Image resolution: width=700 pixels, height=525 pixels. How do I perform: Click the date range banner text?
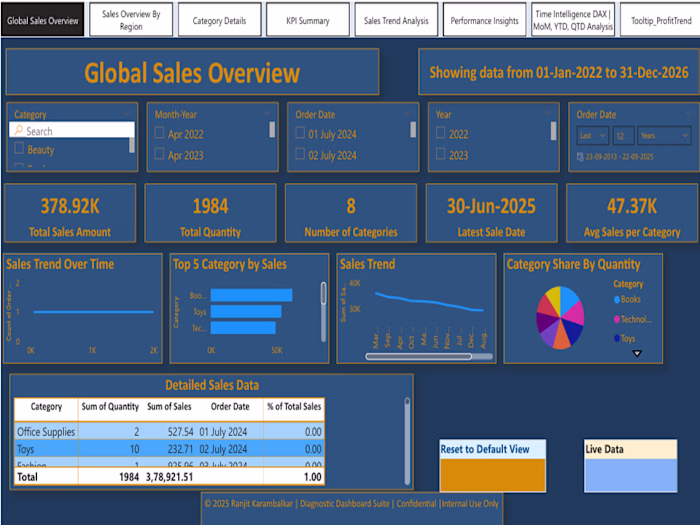558,72
